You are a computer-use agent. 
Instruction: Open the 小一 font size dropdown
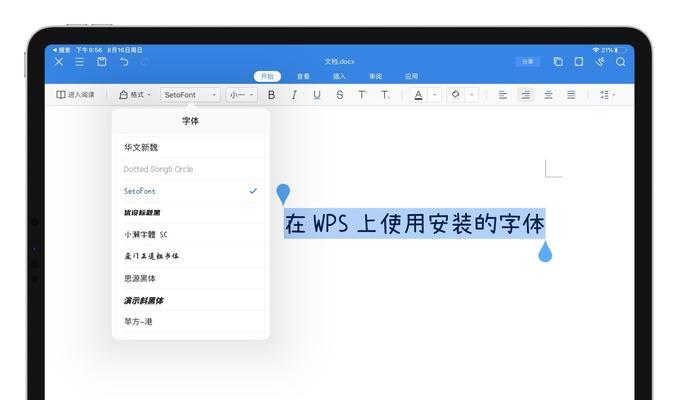coord(241,95)
